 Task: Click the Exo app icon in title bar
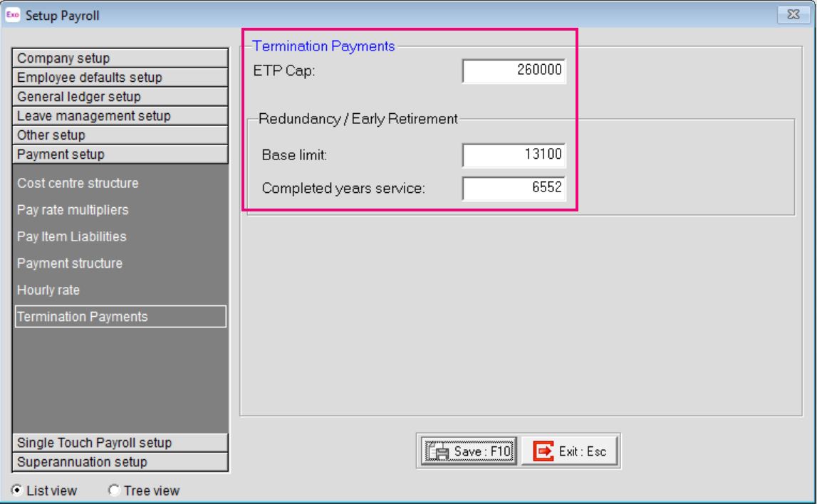[13, 15]
